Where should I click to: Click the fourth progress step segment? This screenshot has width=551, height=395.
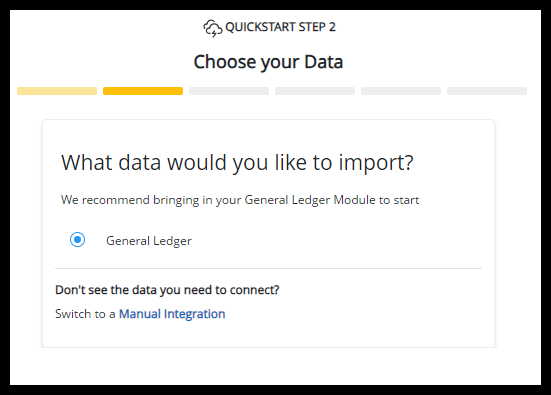[x=315, y=91]
